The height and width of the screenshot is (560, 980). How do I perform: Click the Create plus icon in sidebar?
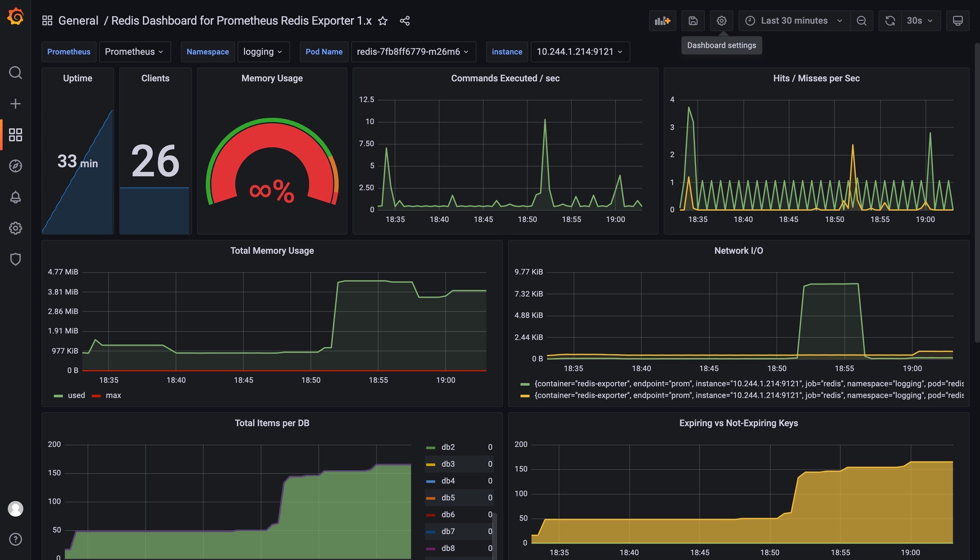[15, 103]
